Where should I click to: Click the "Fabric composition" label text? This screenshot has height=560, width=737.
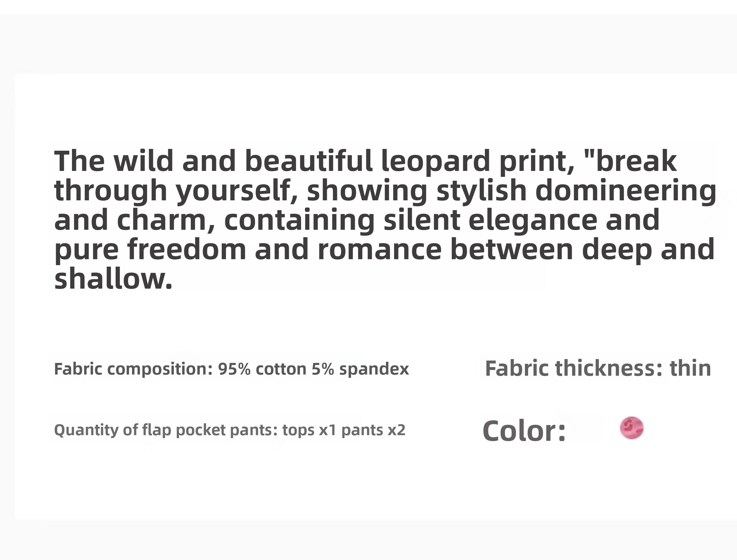(x=133, y=369)
